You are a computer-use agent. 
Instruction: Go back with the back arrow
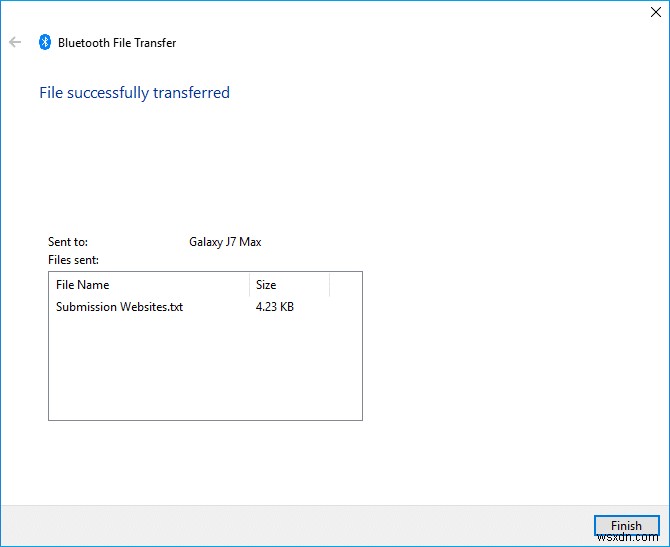15,42
